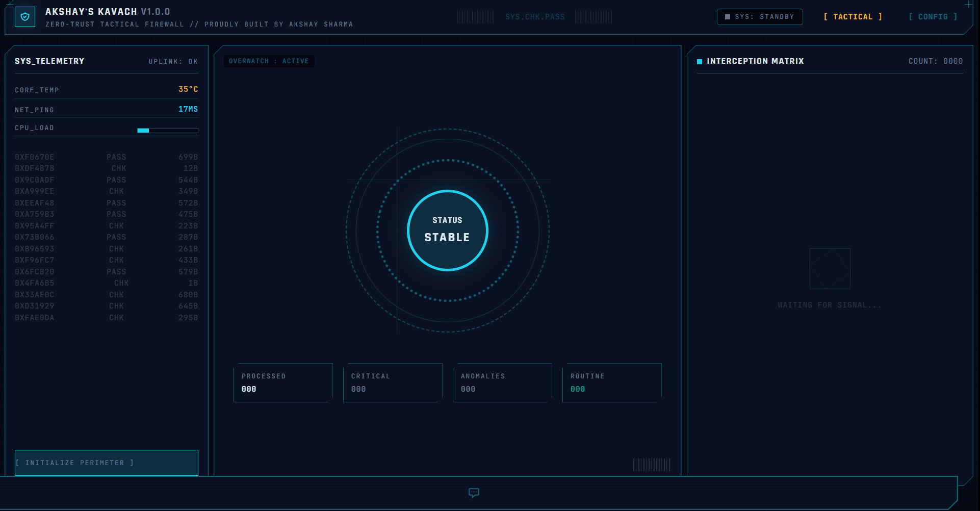The height and width of the screenshot is (511, 980).
Task: Select log row 0X33AE0C
Action: point(107,295)
